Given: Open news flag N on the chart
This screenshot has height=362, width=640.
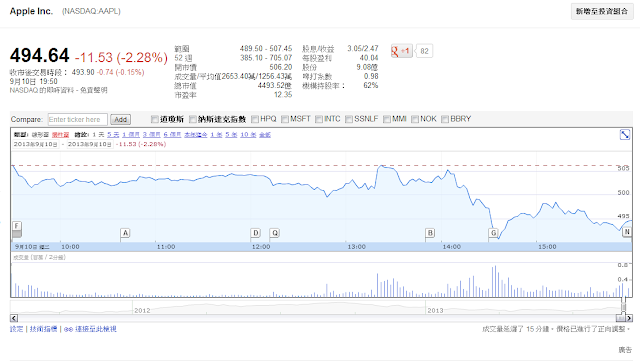Looking at the screenshot, I should click(x=627, y=232).
